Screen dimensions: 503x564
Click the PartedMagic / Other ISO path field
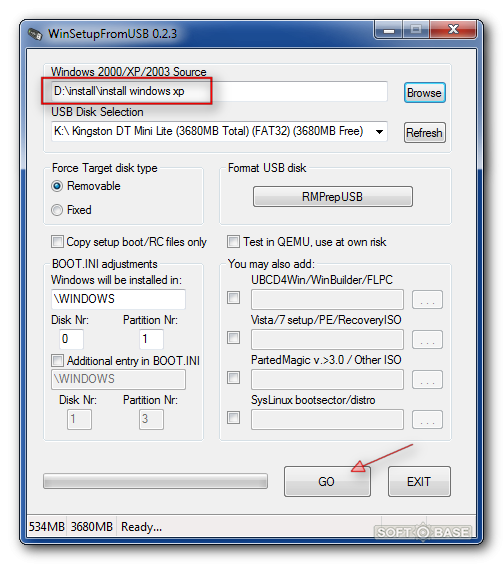pyautogui.click(x=327, y=379)
